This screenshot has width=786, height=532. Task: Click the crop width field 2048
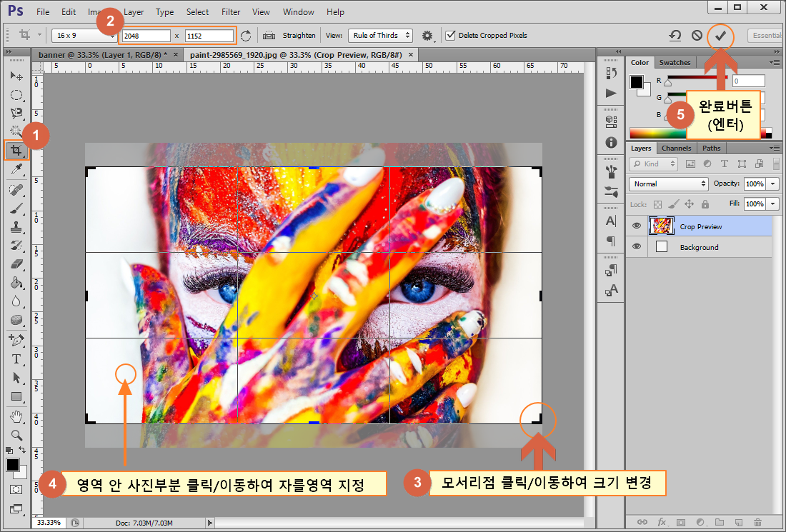(146, 36)
